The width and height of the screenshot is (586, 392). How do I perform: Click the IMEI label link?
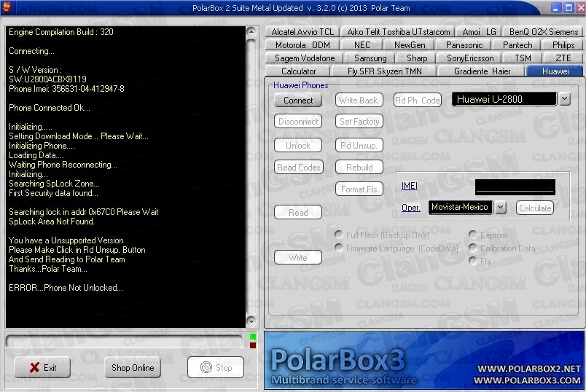[409, 186]
